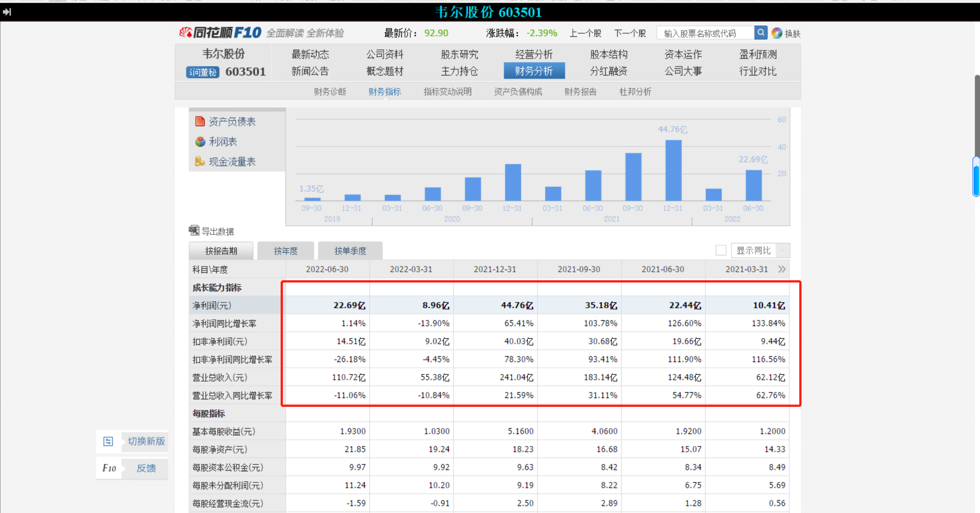Open the 股本结构 menu
This screenshot has width=980, height=513.
(609, 54)
